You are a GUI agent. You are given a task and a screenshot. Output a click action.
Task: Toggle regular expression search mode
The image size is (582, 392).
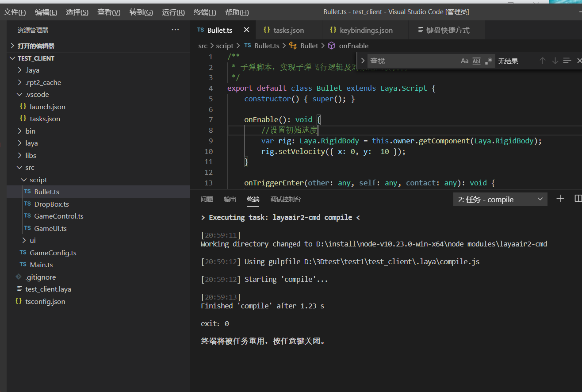[488, 61]
